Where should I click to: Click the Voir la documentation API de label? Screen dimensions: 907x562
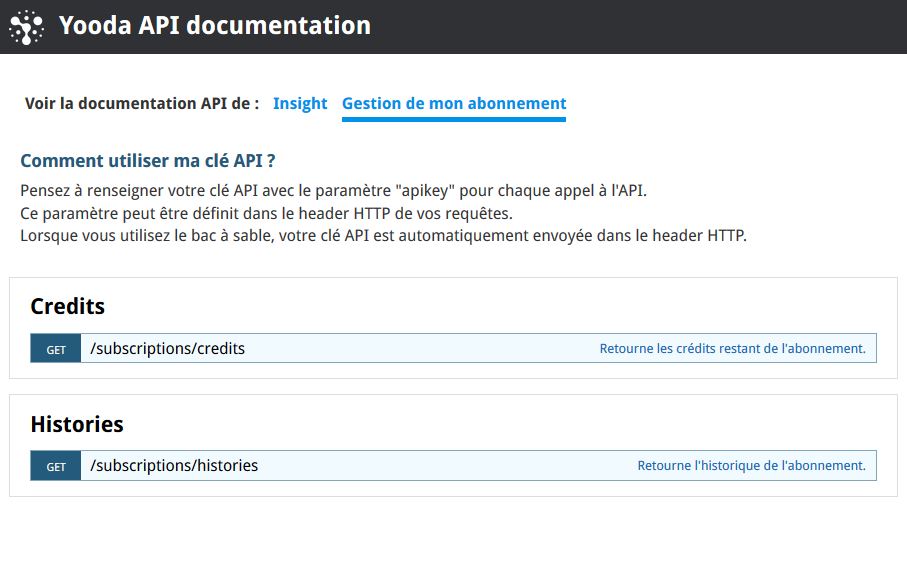coord(142,103)
